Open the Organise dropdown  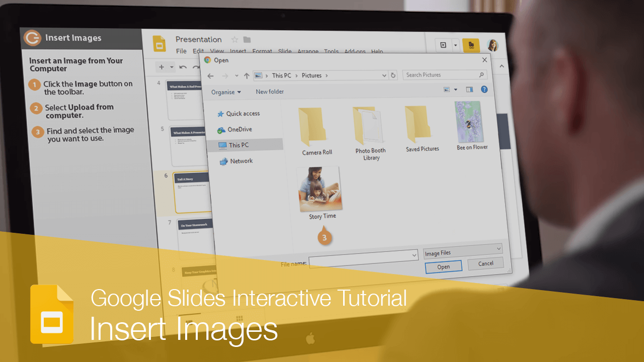pyautogui.click(x=225, y=92)
